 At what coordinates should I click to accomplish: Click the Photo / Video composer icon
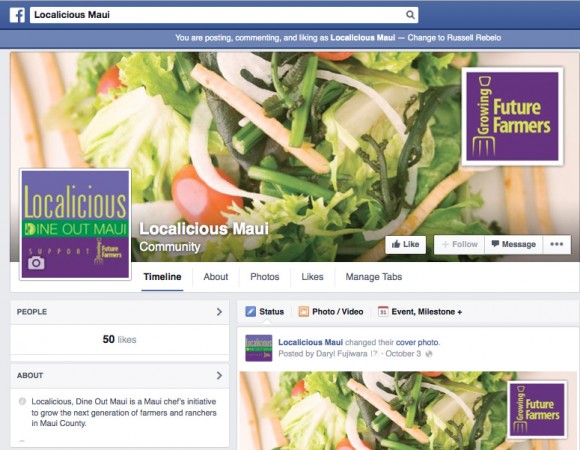tap(303, 312)
